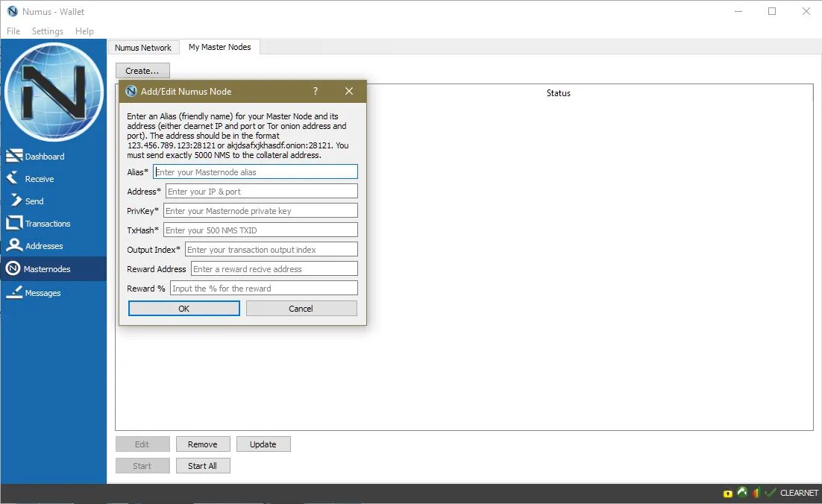Click the network signal bars icon
Screen dimensions: 822x504
756,493
